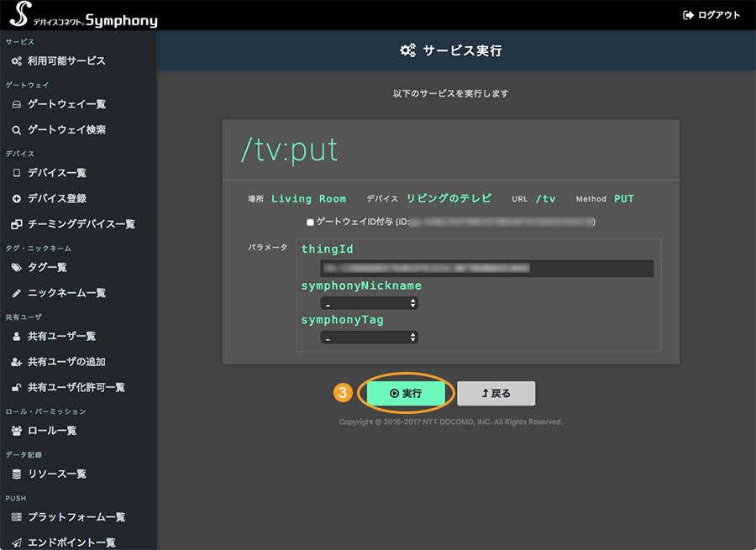Click pencil icon beside ニックネーム一覧
The height and width of the screenshot is (550, 756).
pyautogui.click(x=17, y=293)
